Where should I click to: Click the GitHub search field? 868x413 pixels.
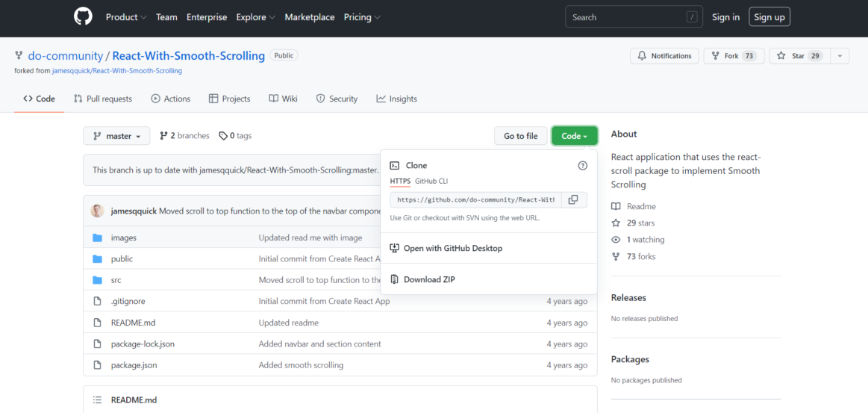click(x=627, y=17)
